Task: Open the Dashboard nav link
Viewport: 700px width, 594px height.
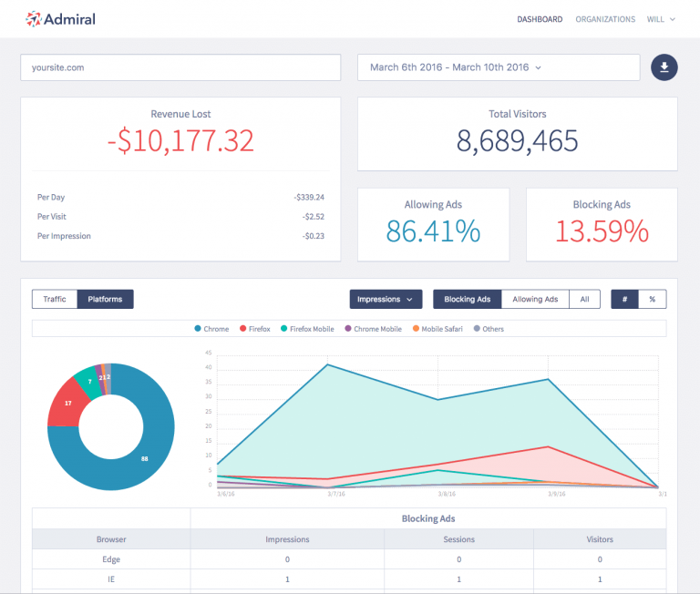Action: click(540, 19)
